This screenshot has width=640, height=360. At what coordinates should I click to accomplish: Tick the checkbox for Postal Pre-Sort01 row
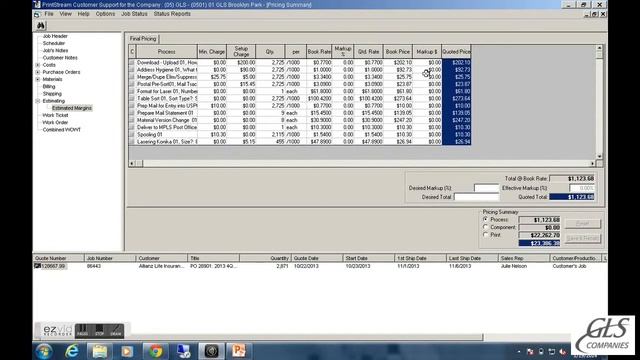pos(131,84)
